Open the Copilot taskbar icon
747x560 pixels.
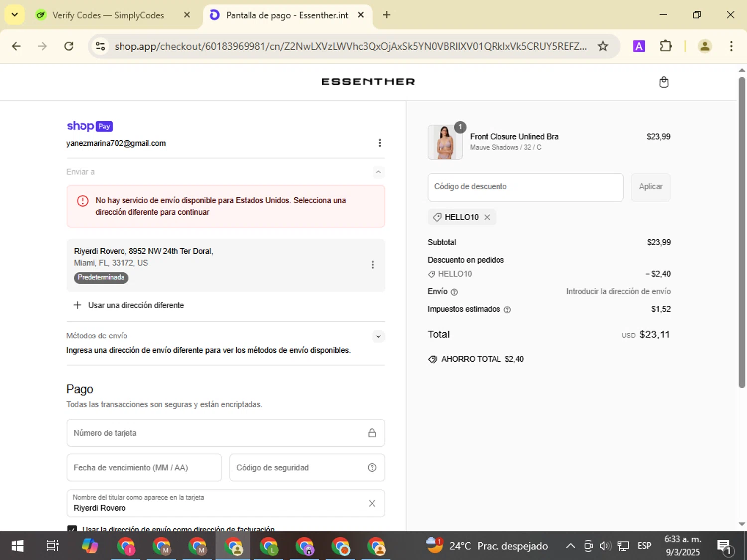(90, 546)
